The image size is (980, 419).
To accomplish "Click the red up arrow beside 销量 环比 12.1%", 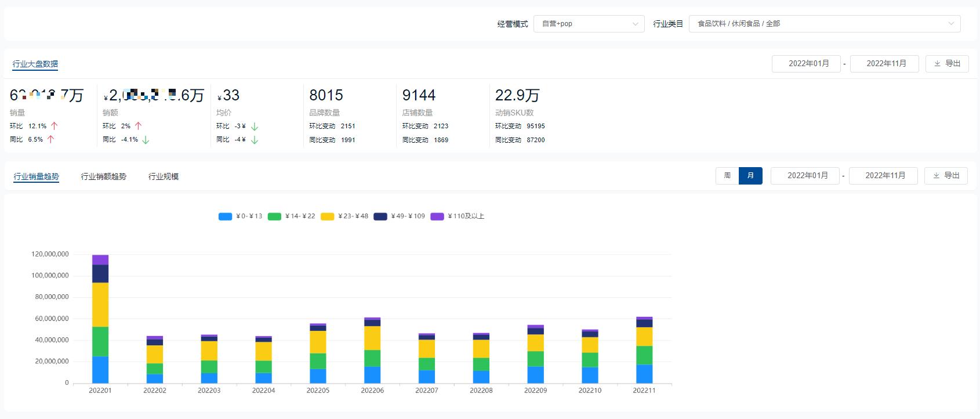I will click(x=55, y=126).
